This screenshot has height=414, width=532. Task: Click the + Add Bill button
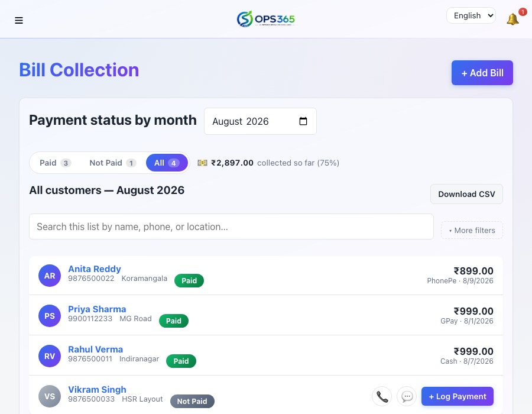click(482, 73)
